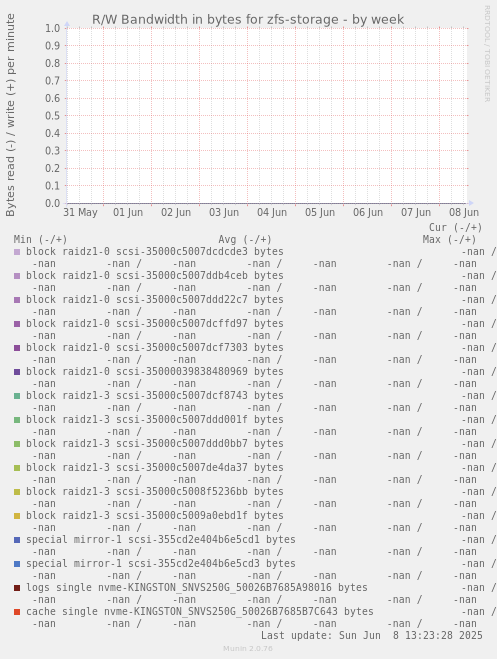Click legend label 'block raidz1-3 scsi-35000c5007ddd001f bytes'

155,419
